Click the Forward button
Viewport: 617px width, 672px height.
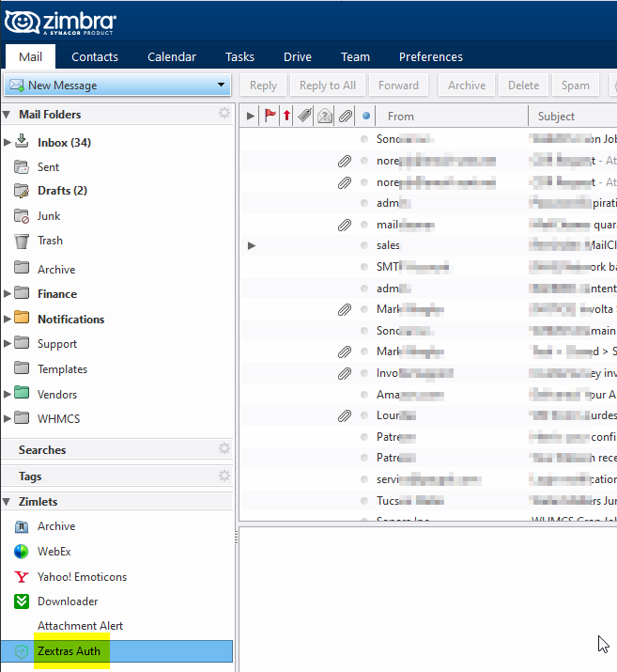tap(398, 86)
